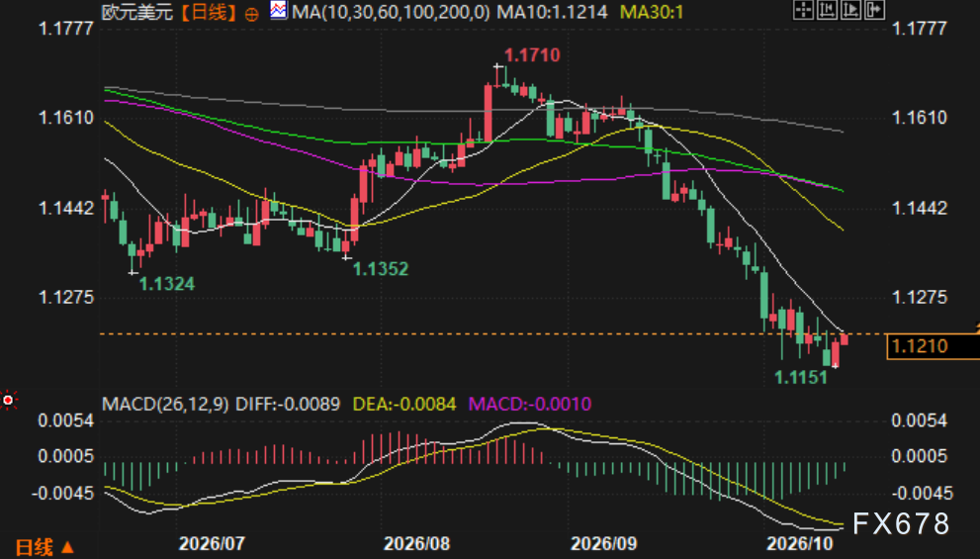Click right axis value 1.1275

point(920,297)
